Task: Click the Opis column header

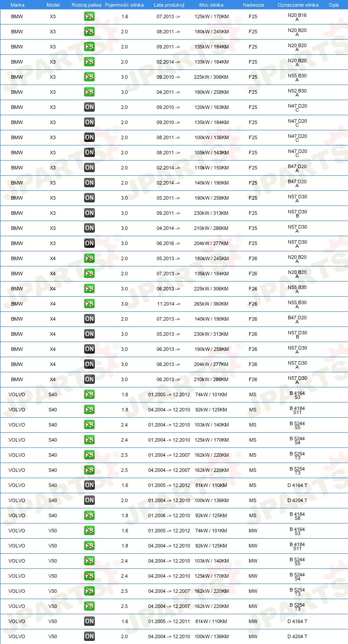Action: pos(334,5)
